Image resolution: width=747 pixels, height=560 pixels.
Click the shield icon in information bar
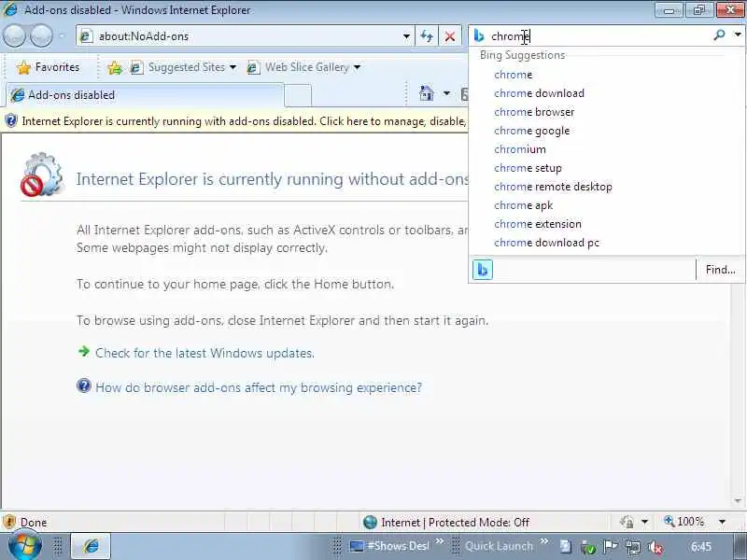pyautogui.click(x=11, y=121)
